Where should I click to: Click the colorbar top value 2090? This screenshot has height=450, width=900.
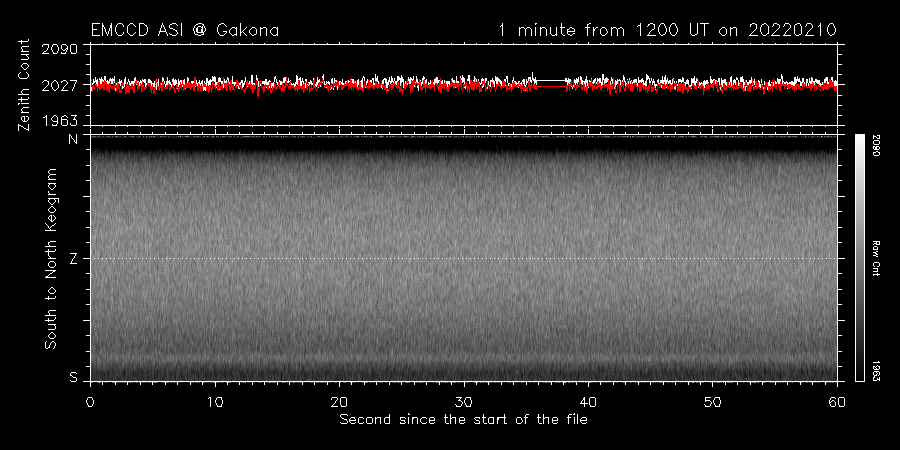pos(875,143)
